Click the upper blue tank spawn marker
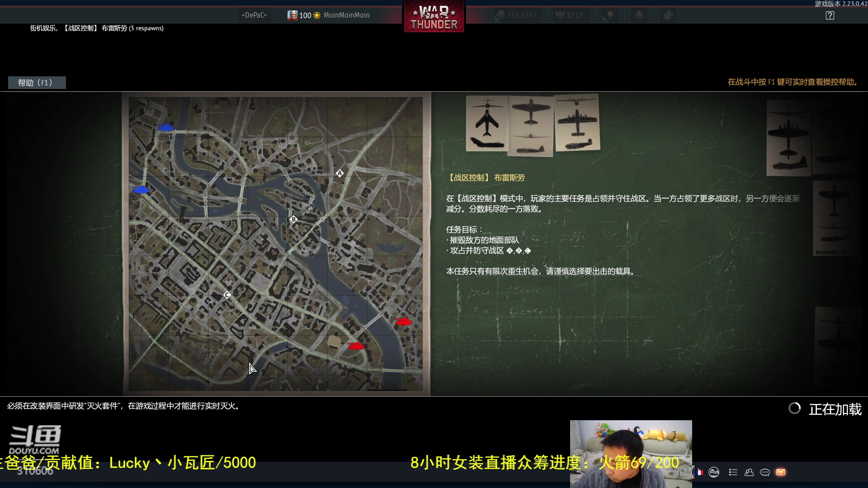The width and height of the screenshot is (868, 488). tap(166, 127)
